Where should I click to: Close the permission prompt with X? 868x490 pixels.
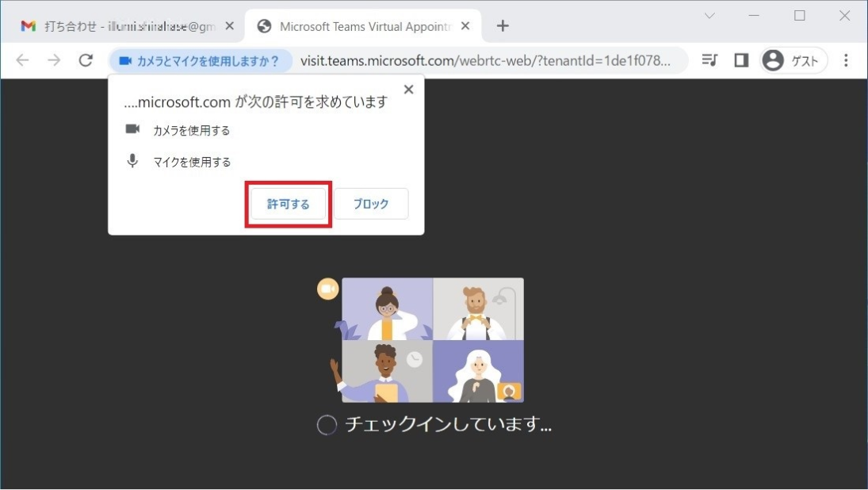408,90
